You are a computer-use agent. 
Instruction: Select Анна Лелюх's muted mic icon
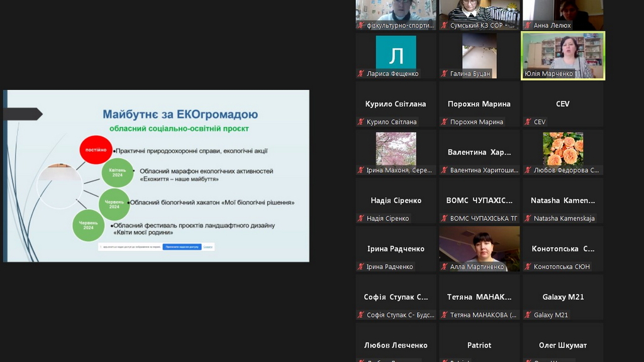pos(528,26)
